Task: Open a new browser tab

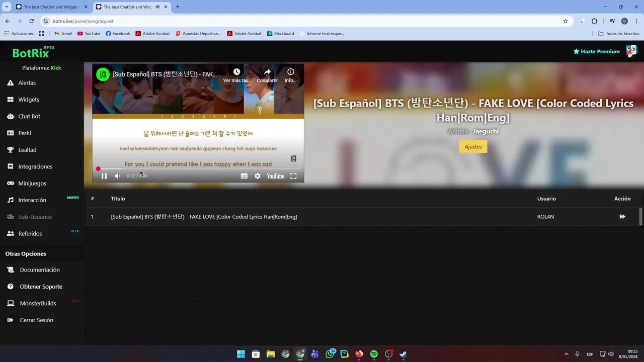Action: [178, 7]
